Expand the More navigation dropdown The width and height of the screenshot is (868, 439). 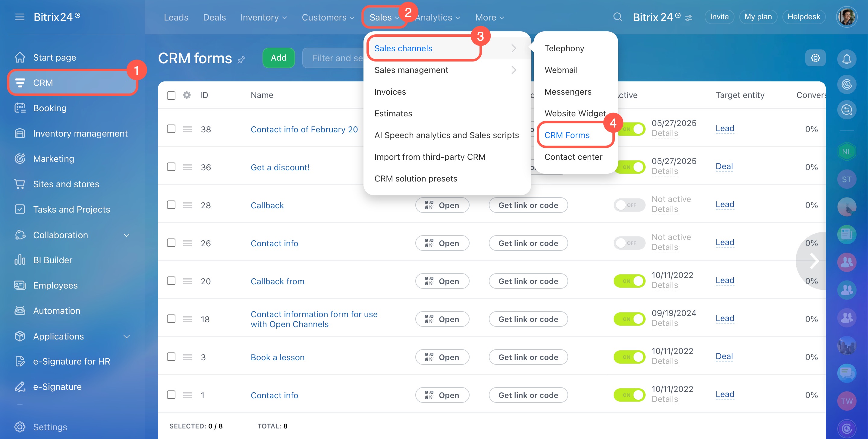[x=489, y=17]
